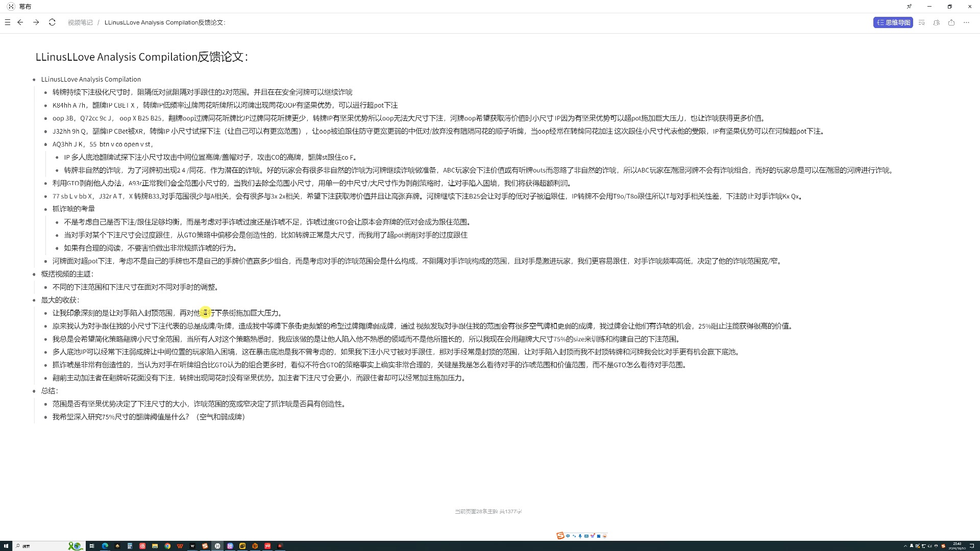
Task: Click the line starting 多人底池IP可以经常下注
Action: [x=397, y=352]
